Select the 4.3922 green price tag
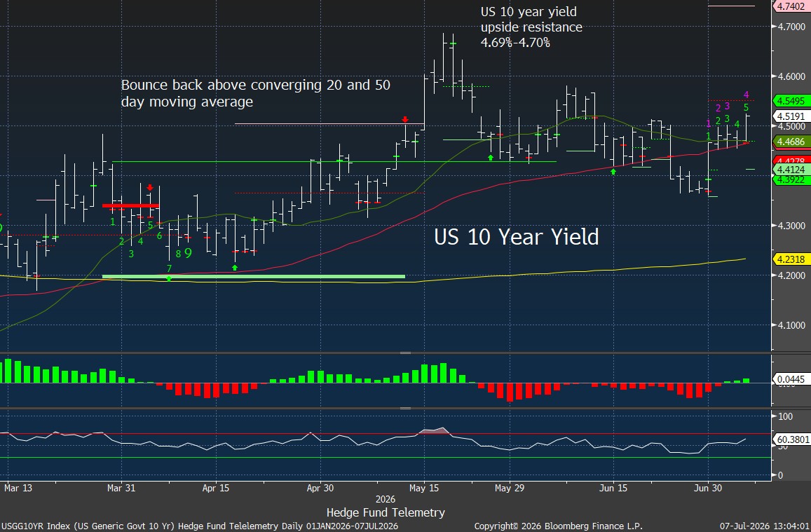Image resolution: width=811 pixels, height=532 pixels. (x=789, y=179)
